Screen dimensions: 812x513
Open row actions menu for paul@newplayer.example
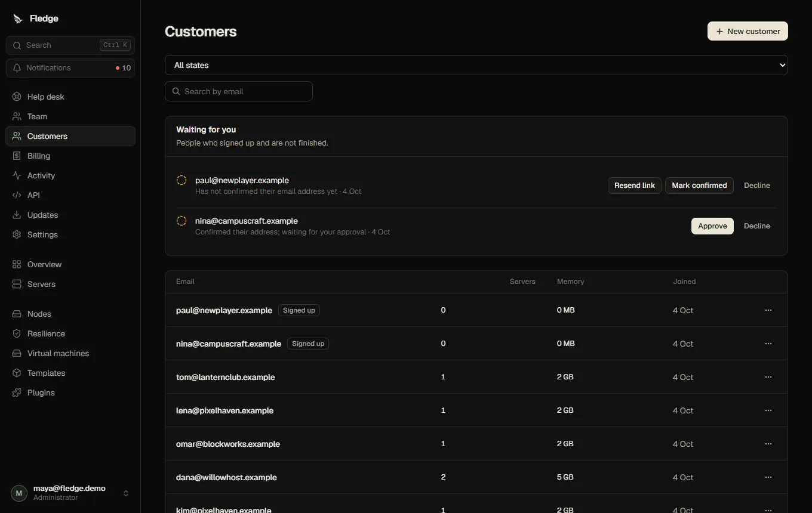[768, 310]
